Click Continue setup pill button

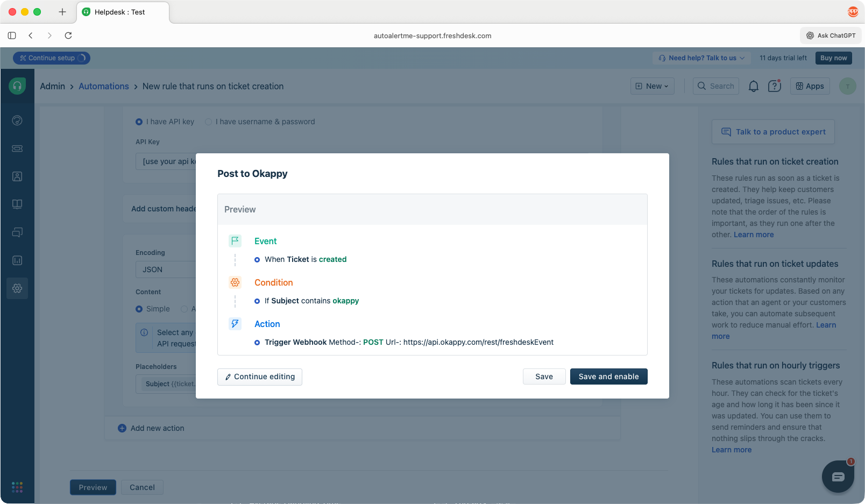52,58
